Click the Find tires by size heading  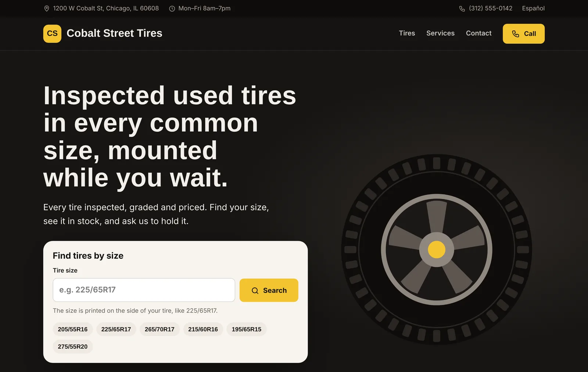pos(88,255)
